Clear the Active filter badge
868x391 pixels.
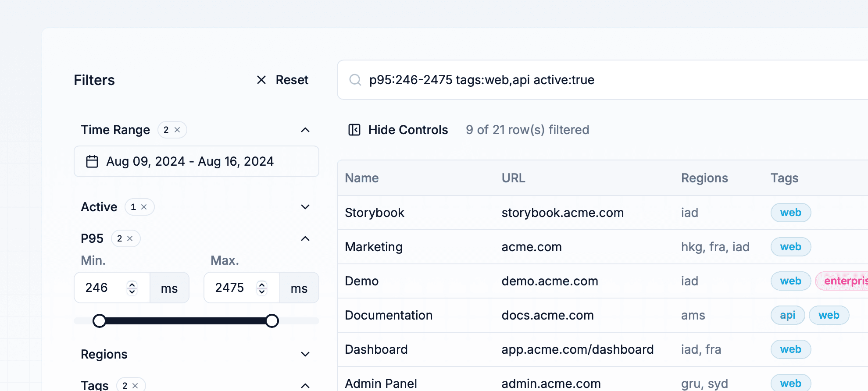pyautogui.click(x=144, y=207)
